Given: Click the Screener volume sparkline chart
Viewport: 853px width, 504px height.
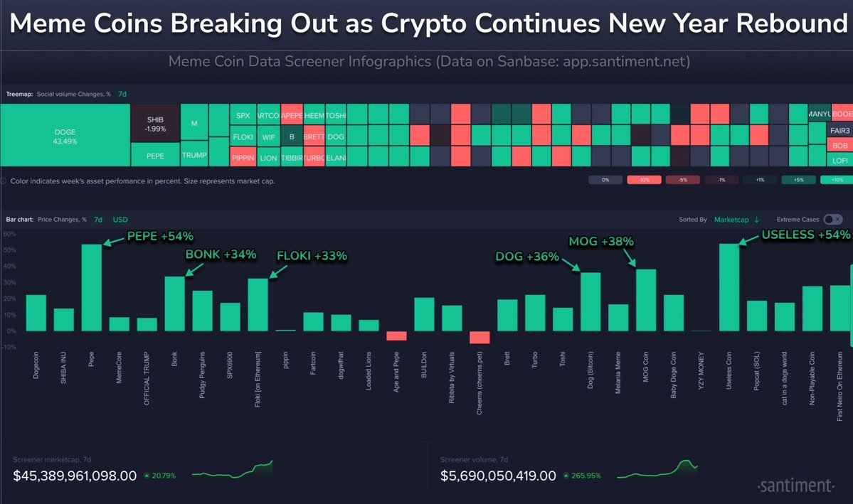Looking at the screenshot, I should (657, 471).
